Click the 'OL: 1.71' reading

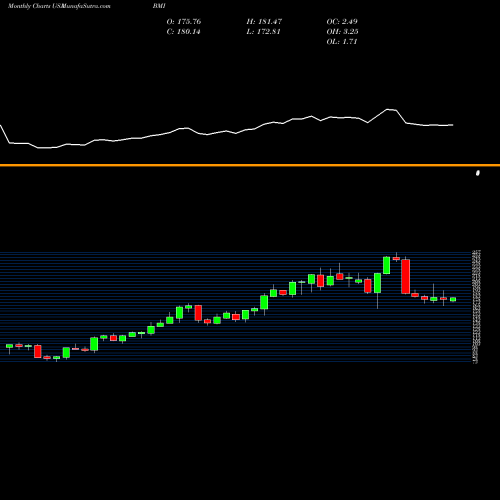(342, 41)
